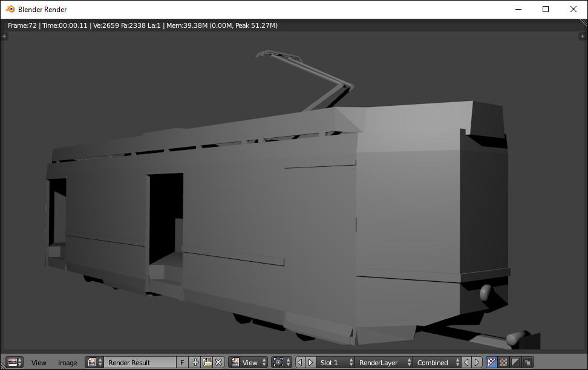The height and width of the screenshot is (370, 588).
Task: Open the RenderLayer dropdown
Action: (384, 363)
